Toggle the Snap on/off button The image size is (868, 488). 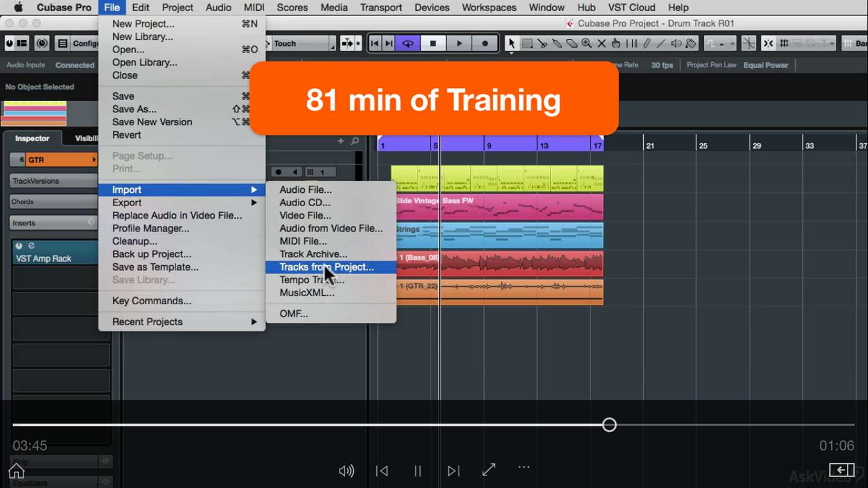pos(769,43)
